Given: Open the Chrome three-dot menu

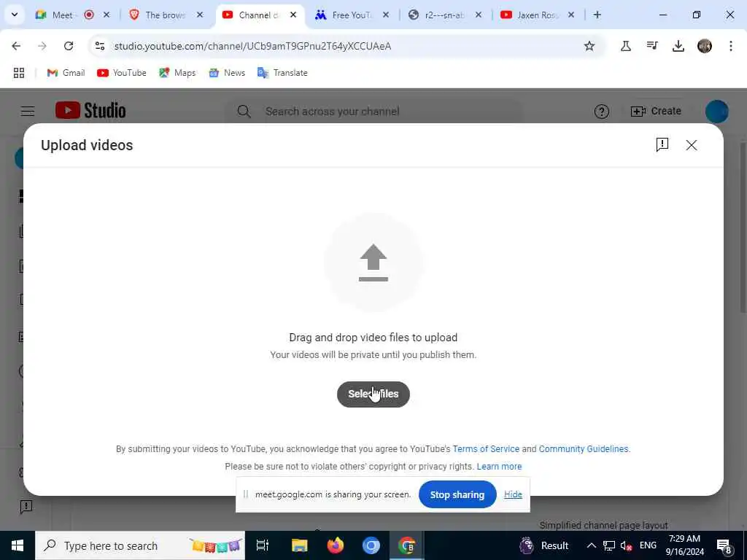Looking at the screenshot, I should coord(731,46).
